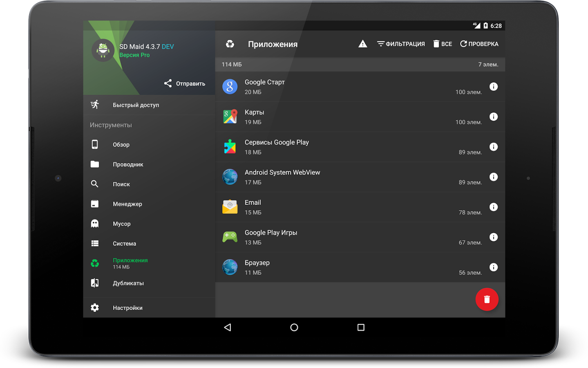Tap the warning triangle icon in toolbar

coord(362,44)
